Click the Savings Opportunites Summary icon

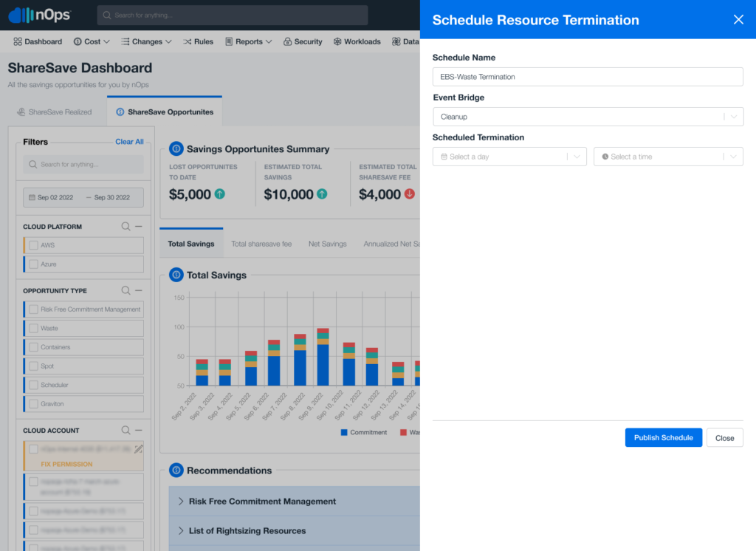click(176, 148)
